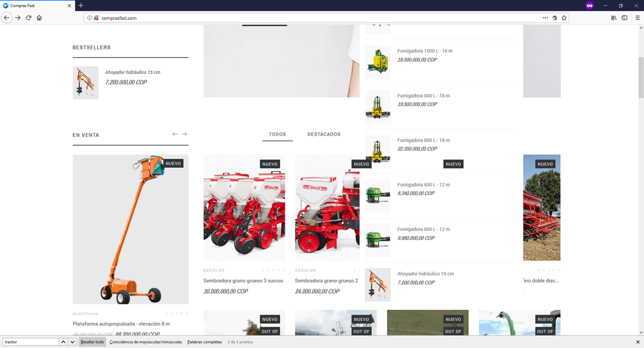Open Fumigadora 600 L - 18 m

pyautogui.click(x=424, y=96)
